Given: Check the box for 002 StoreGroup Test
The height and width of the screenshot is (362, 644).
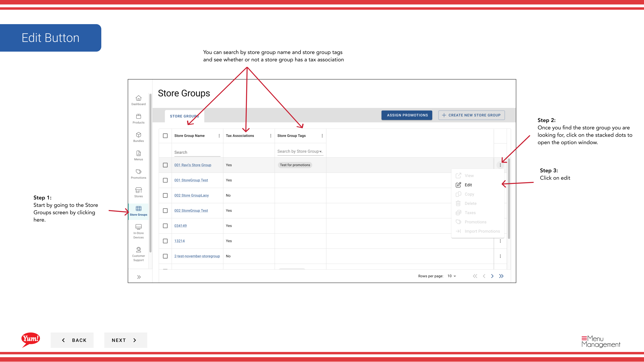Looking at the screenshot, I should [x=165, y=210].
